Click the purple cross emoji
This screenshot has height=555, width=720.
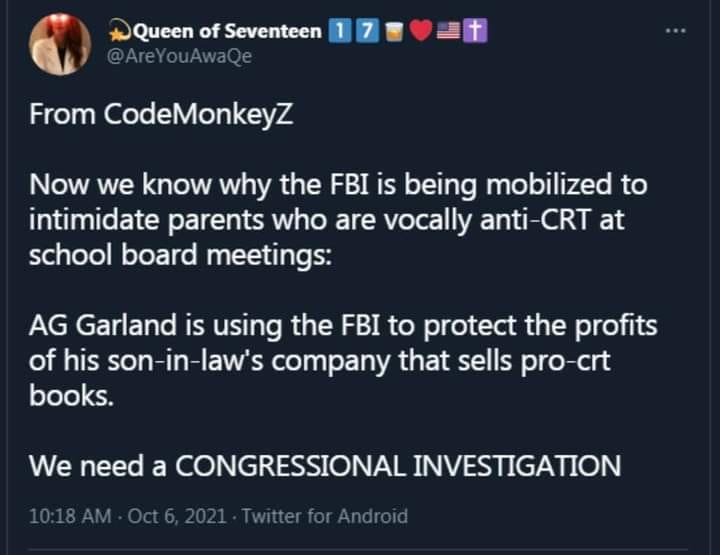[475, 31]
